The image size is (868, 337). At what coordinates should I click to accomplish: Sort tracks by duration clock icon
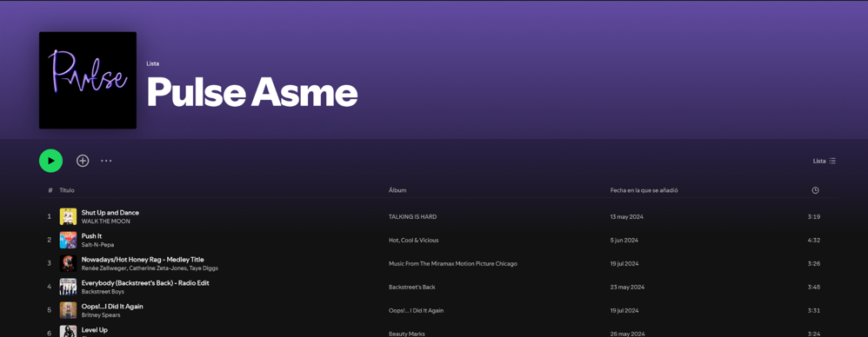(815, 190)
